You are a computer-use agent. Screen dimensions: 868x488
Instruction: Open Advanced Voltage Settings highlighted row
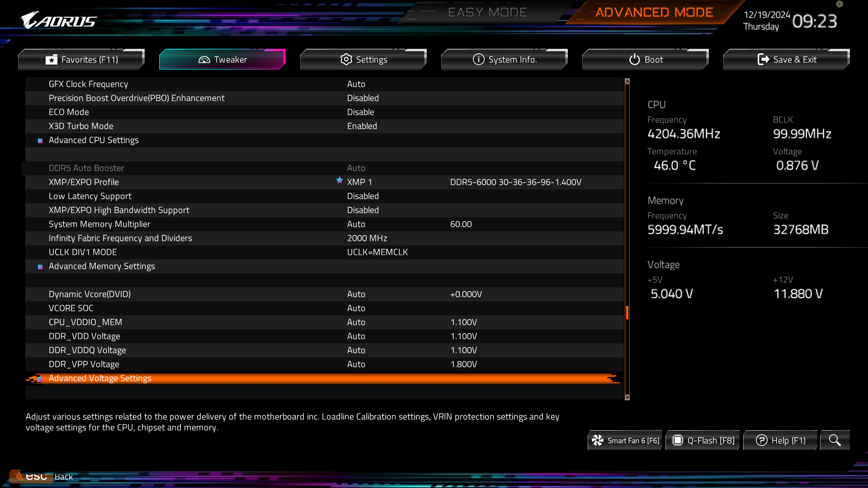point(100,378)
